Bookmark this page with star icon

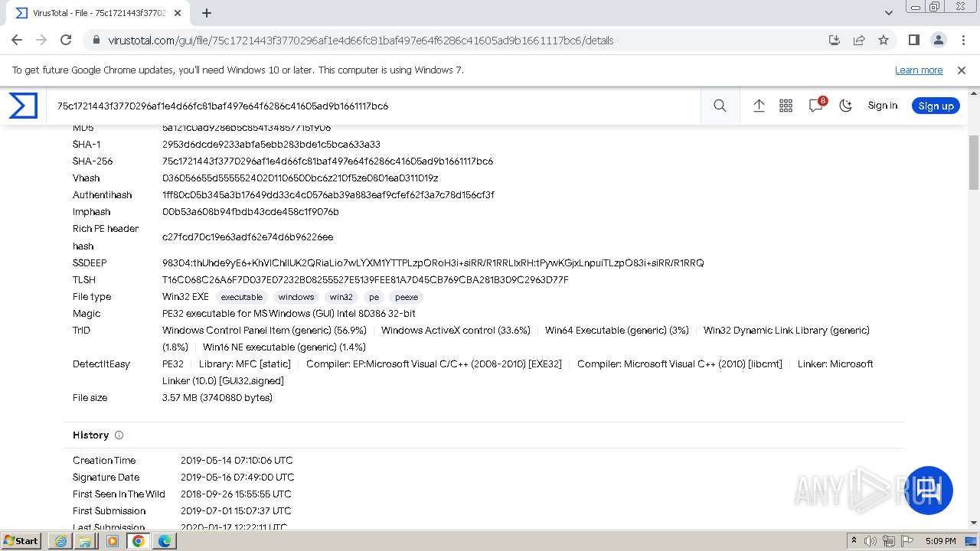(884, 40)
